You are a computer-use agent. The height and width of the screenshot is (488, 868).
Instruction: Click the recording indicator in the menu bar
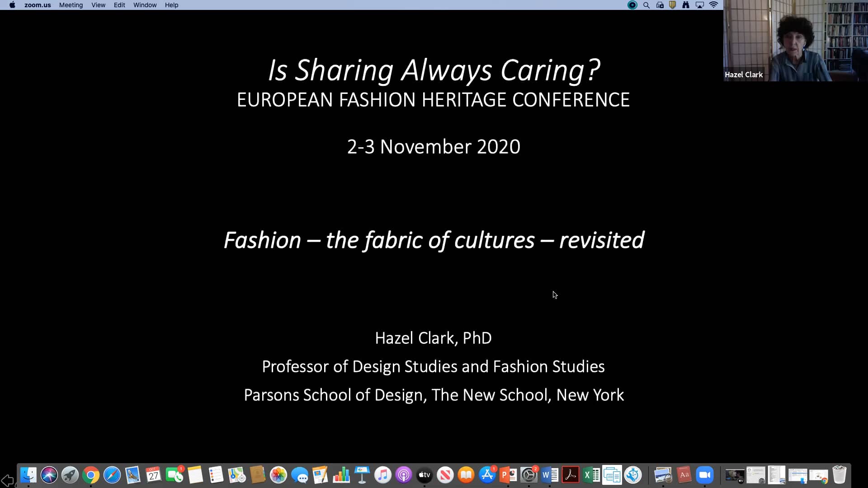[632, 5]
